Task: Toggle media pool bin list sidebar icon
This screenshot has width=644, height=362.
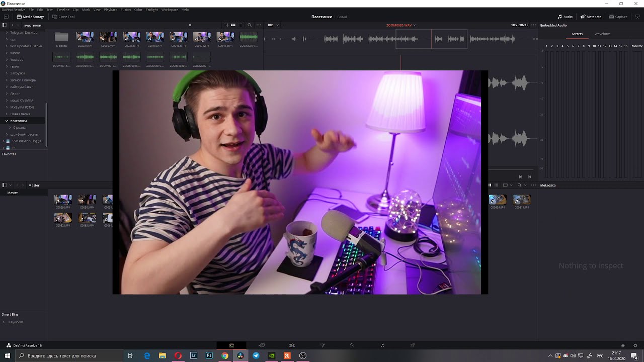Action: coord(5,185)
